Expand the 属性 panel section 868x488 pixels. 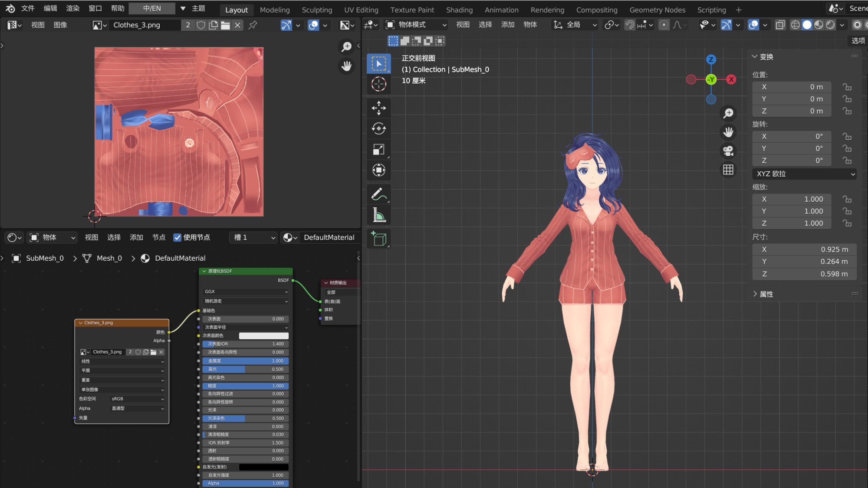(x=766, y=294)
